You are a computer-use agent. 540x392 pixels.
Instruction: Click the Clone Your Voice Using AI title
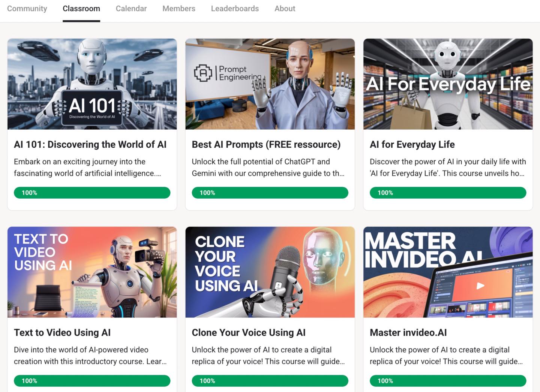[x=249, y=332]
